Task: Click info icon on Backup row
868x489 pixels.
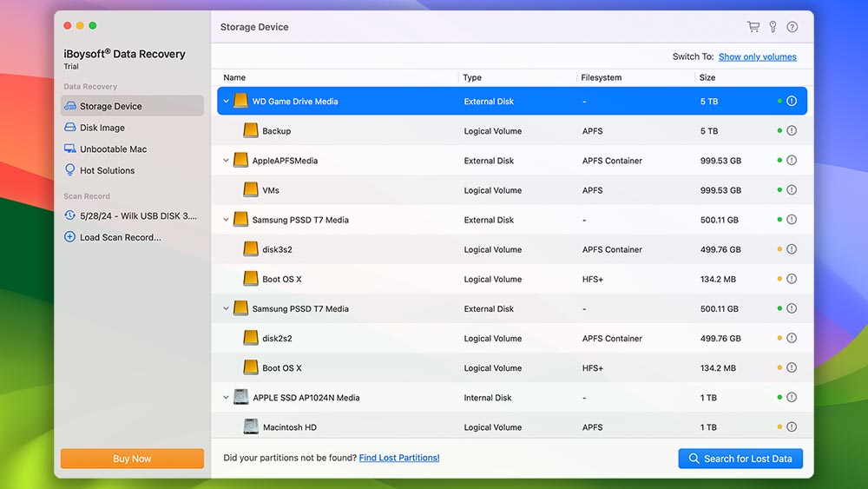Action: [792, 130]
